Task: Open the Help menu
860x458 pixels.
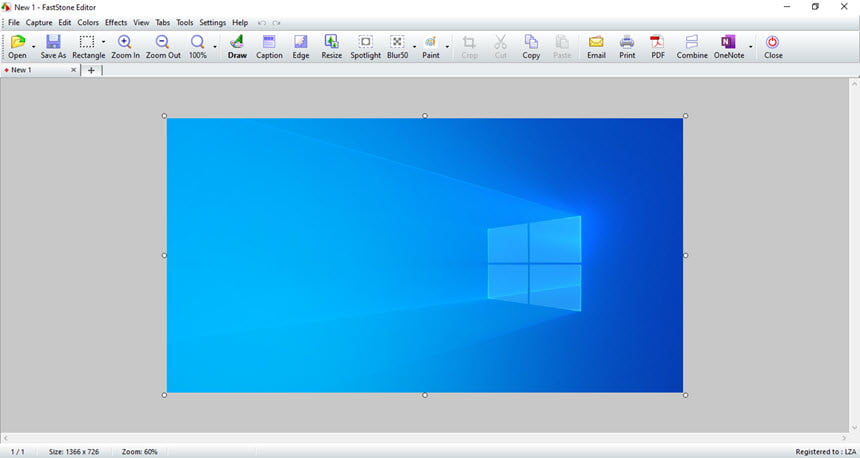Action: (240, 22)
